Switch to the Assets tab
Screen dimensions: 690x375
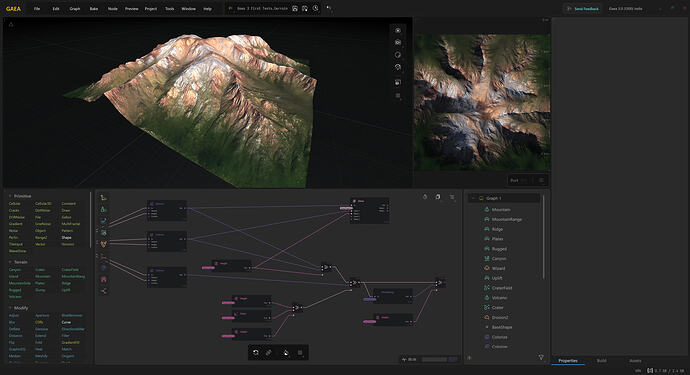pos(635,360)
